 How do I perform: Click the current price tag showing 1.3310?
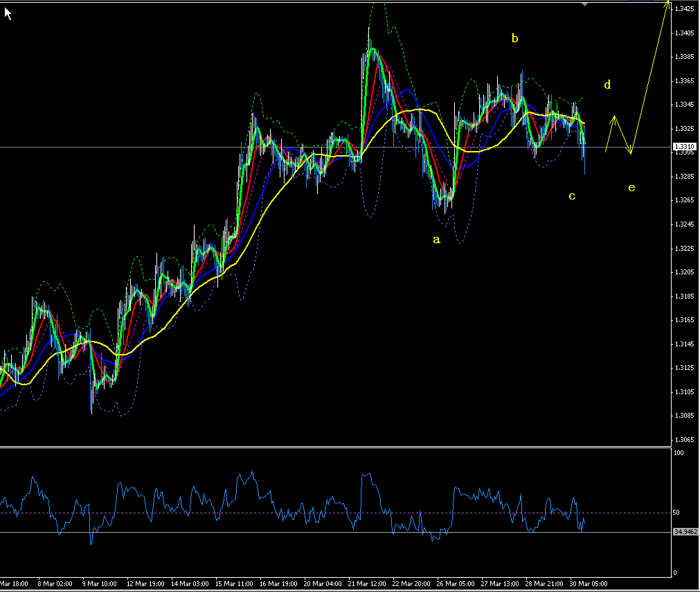[x=686, y=146]
